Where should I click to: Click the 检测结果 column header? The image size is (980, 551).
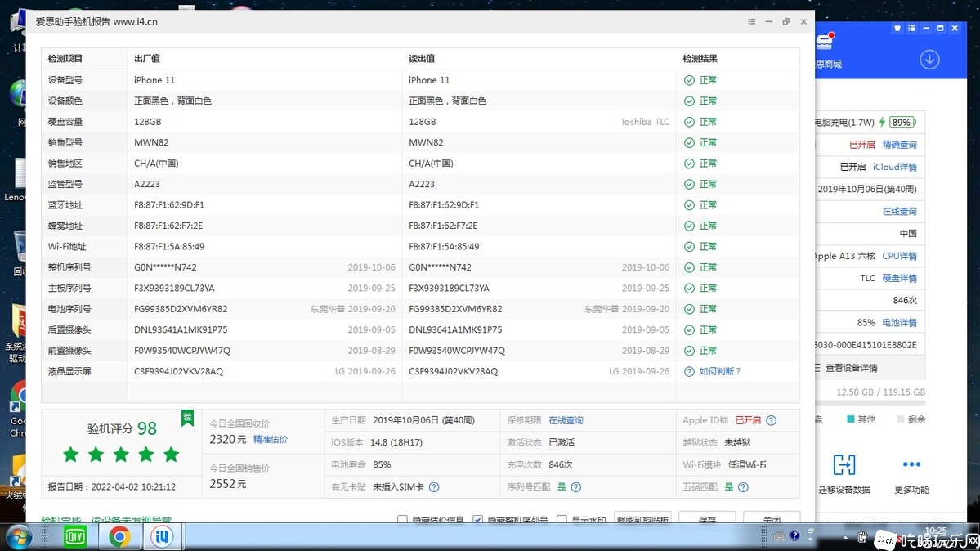point(700,59)
